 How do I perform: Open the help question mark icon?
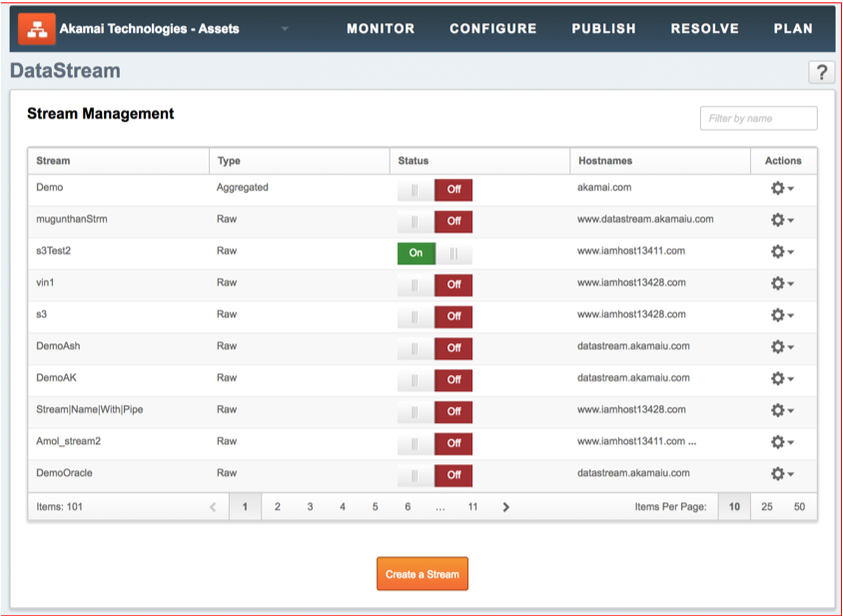[821, 72]
